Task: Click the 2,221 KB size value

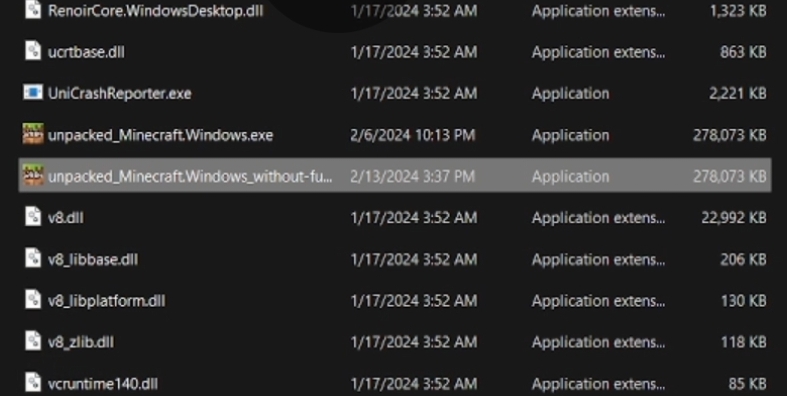Action: pos(738,94)
